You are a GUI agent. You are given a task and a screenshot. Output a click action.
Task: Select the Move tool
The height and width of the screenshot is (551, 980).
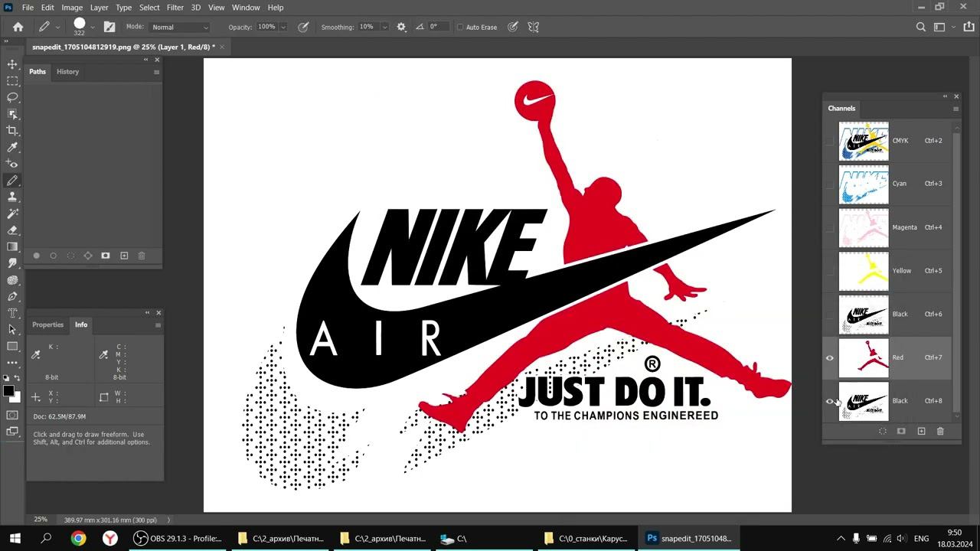12,64
